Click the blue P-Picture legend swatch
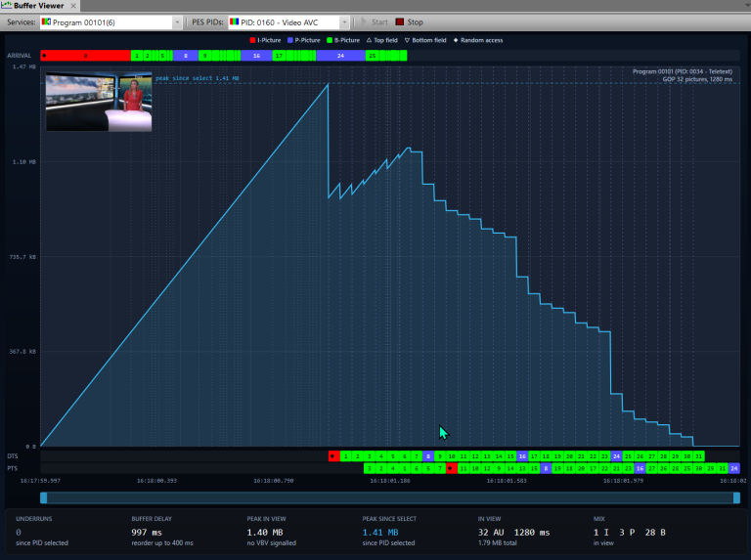 [x=289, y=40]
